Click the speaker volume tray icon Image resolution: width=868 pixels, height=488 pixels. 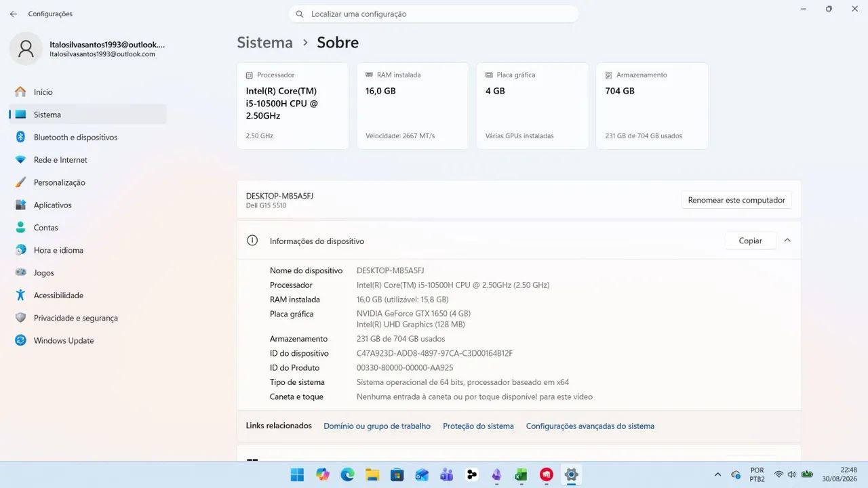[791, 474]
